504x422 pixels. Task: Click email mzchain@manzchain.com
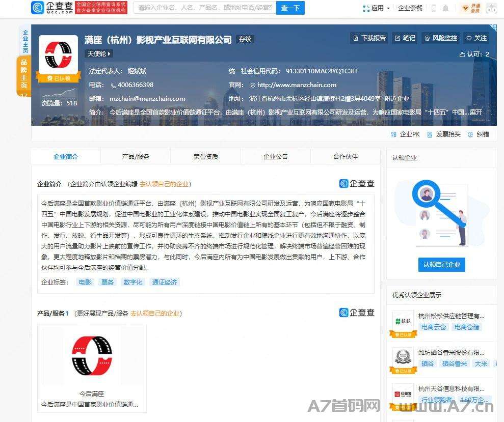pos(147,99)
